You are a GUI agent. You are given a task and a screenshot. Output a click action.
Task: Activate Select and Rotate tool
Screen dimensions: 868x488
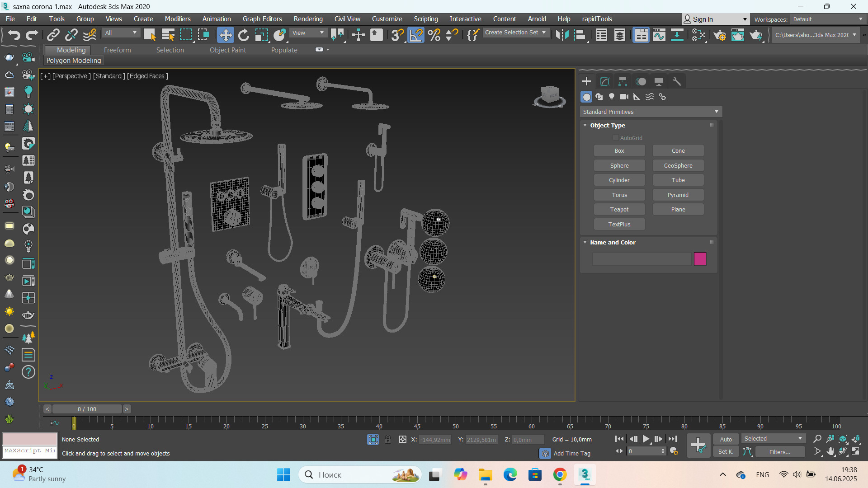pyautogui.click(x=243, y=35)
